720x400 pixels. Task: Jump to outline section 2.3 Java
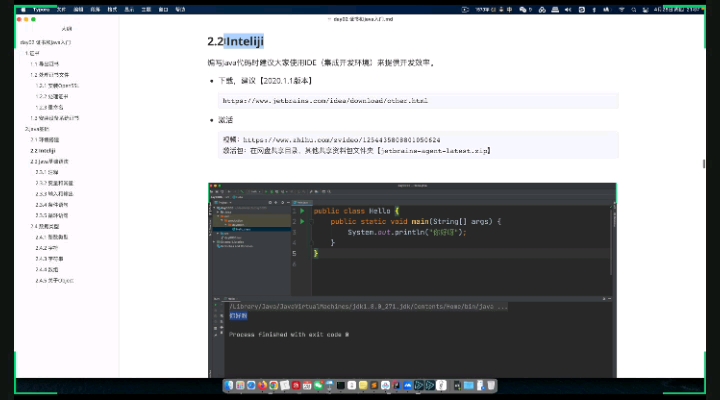50,162
